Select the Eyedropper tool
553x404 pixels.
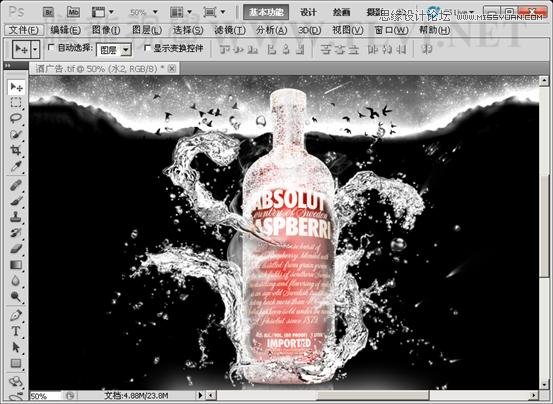pos(16,166)
